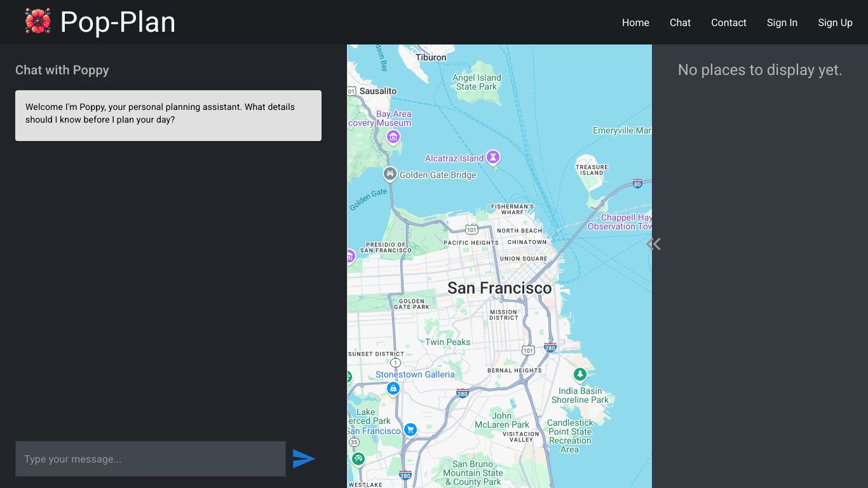The height and width of the screenshot is (488, 868).
Task: Click the Pop-Plan site title
Action: point(118,22)
